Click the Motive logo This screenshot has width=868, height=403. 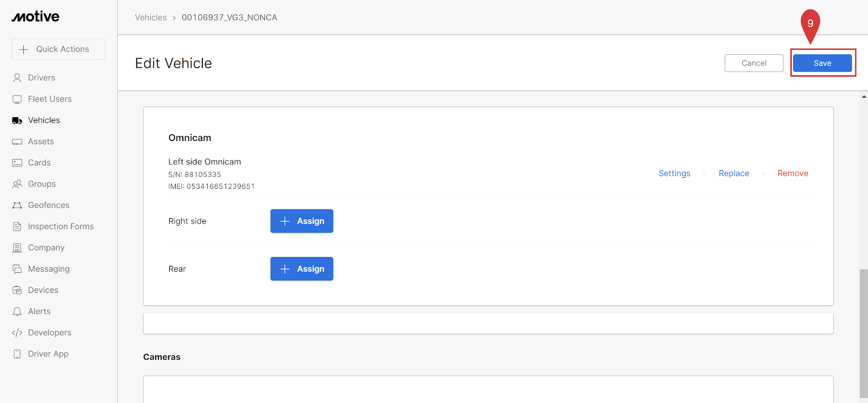pyautogui.click(x=36, y=17)
